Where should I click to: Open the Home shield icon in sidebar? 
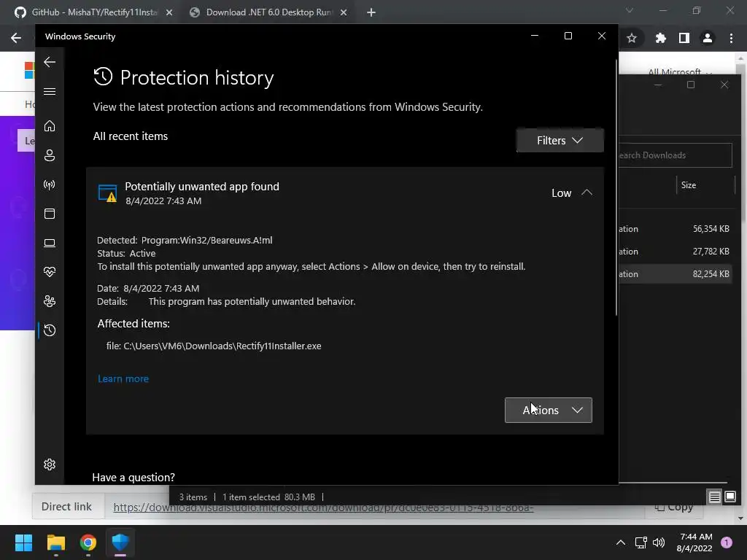click(50, 126)
